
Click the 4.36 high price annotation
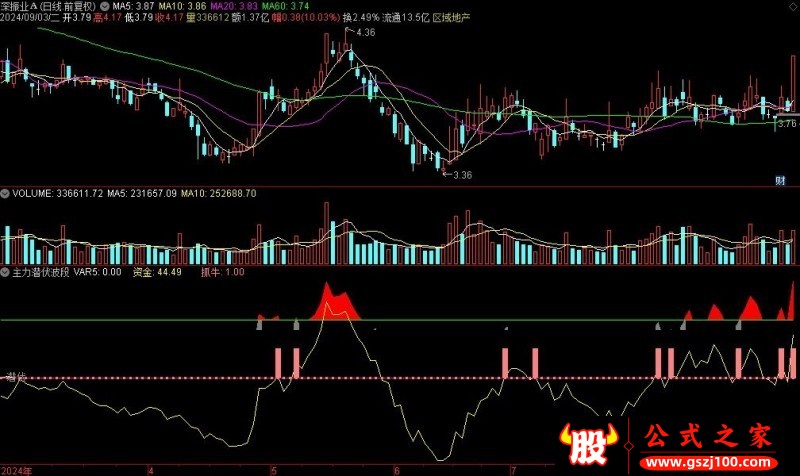click(365, 33)
